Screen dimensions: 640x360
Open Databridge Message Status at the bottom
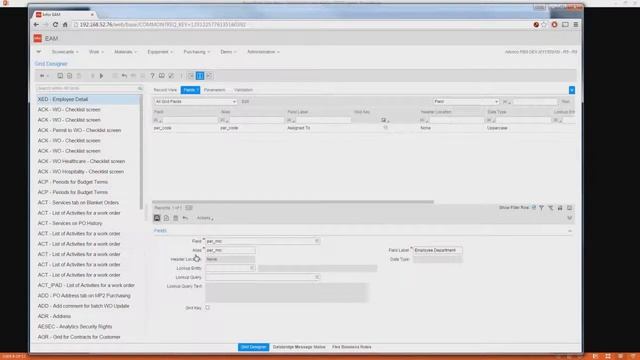point(299,347)
